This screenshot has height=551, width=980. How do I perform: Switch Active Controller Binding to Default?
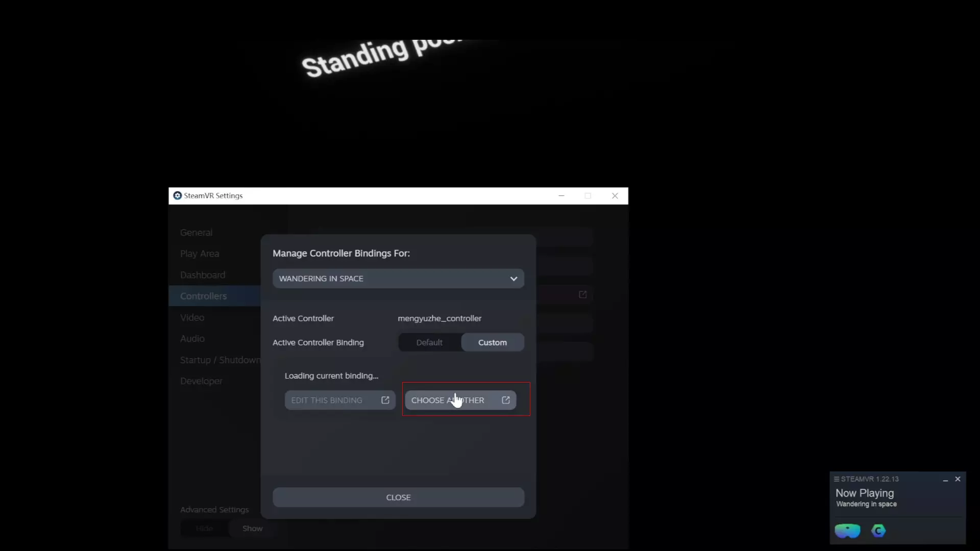tap(429, 343)
